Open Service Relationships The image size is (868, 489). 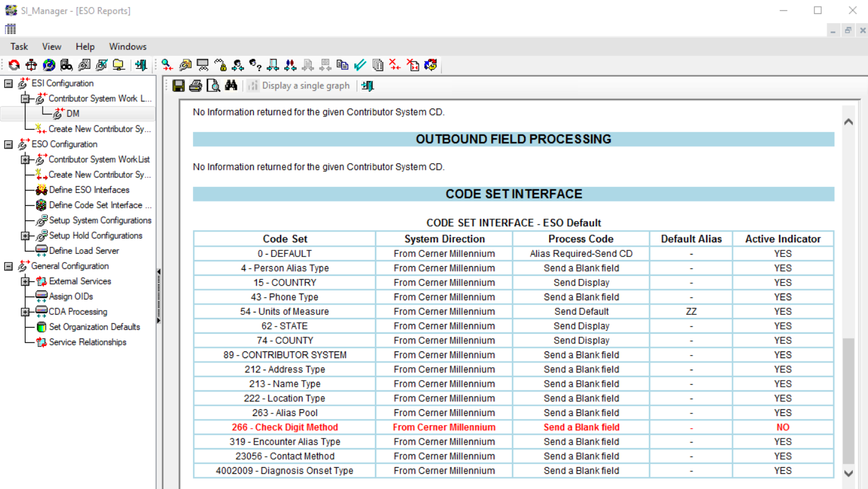coord(88,342)
